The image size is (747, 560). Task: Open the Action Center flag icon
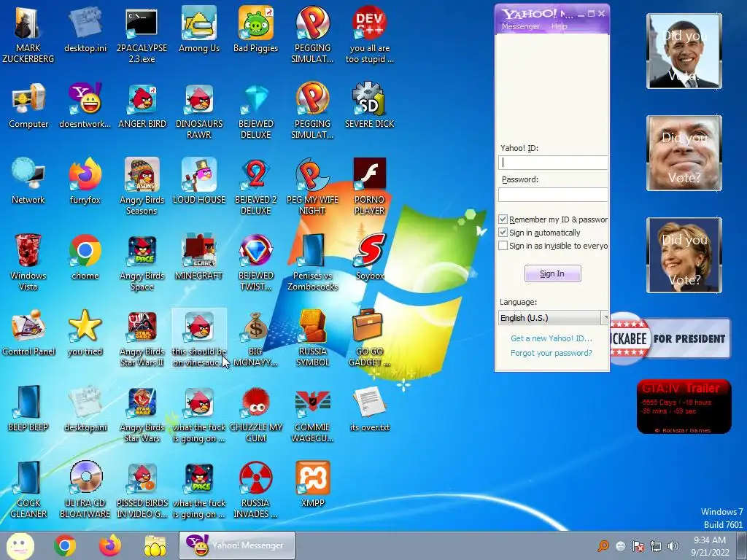click(638, 545)
